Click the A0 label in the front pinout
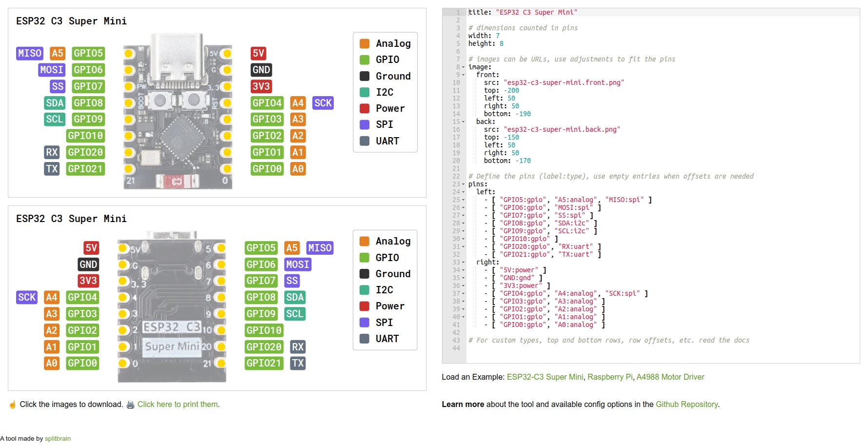Viewport: 868px width, 448px height. 298,169
